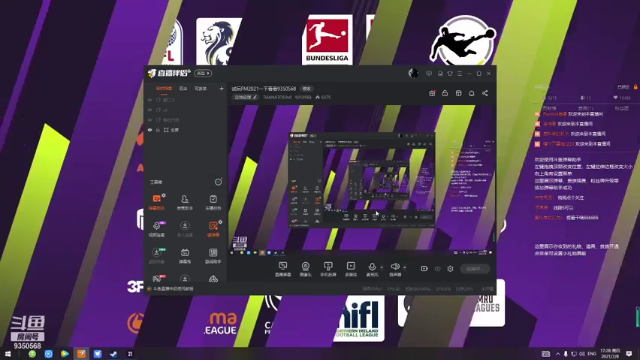
Task: Click the ENG language indicator in tray
Action: 592,353
